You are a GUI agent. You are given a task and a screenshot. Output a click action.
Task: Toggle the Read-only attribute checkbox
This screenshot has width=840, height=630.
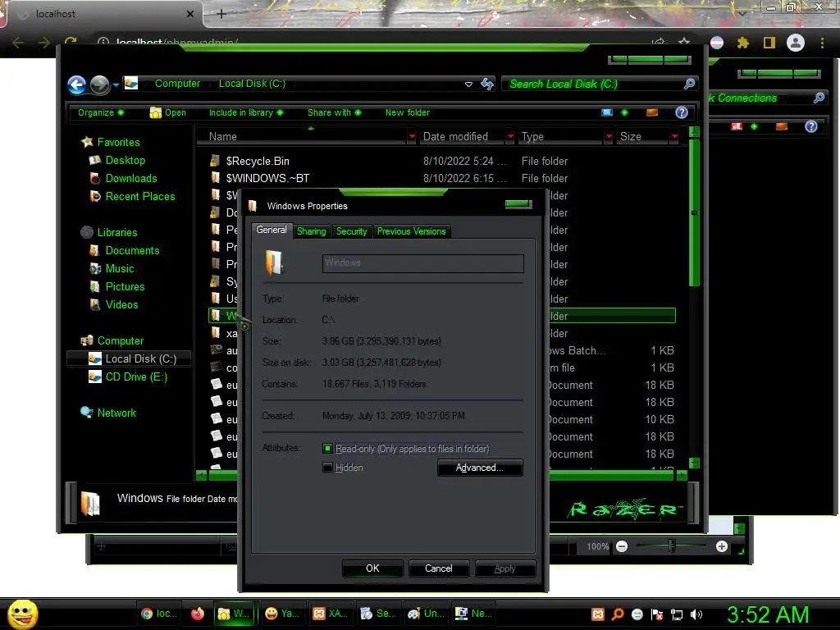pyautogui.click(x=327, y=449)
